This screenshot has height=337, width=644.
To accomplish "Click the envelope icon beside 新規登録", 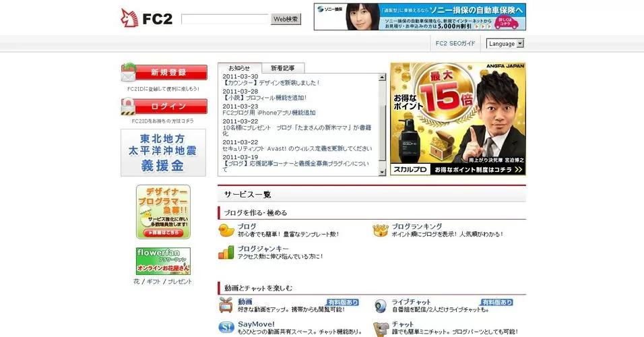I will pyautogui.click(x=128, y=73).
